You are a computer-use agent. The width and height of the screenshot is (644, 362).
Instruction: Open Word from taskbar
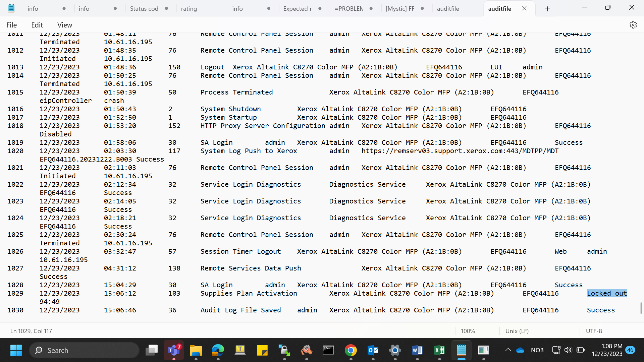[417, 350]
